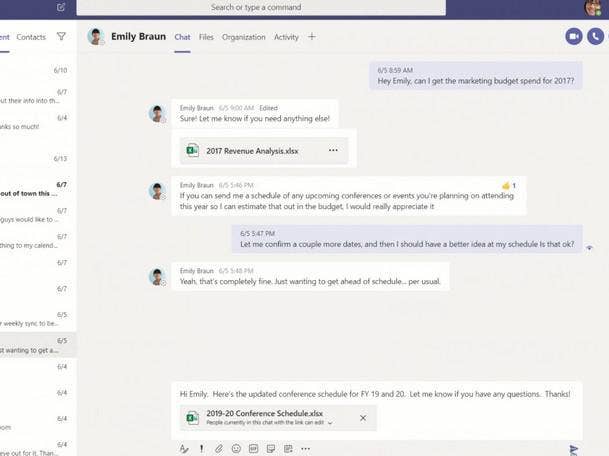Open the Activity tab
Screen dimensions: 609x456
coord(286,37)
